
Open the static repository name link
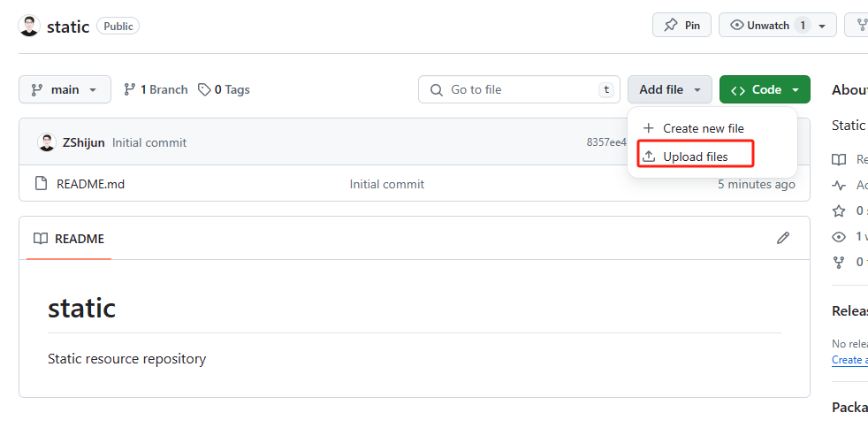(68, 27)
